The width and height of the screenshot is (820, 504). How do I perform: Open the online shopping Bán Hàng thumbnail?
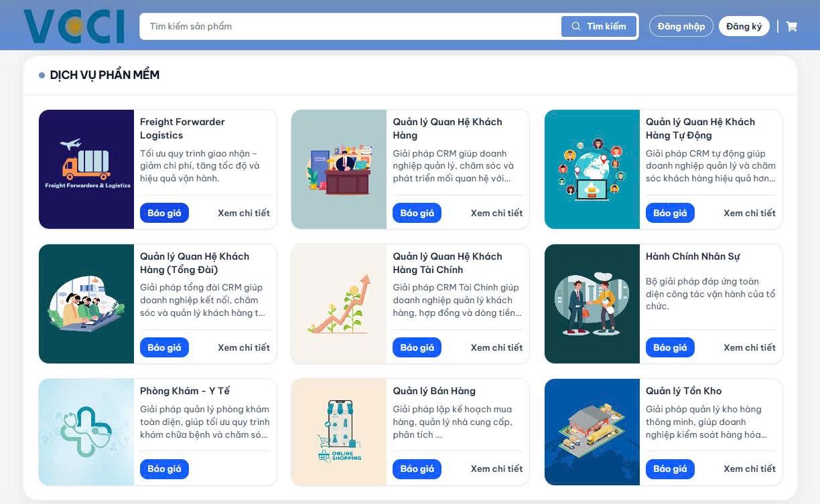click(x=339, y=432)
